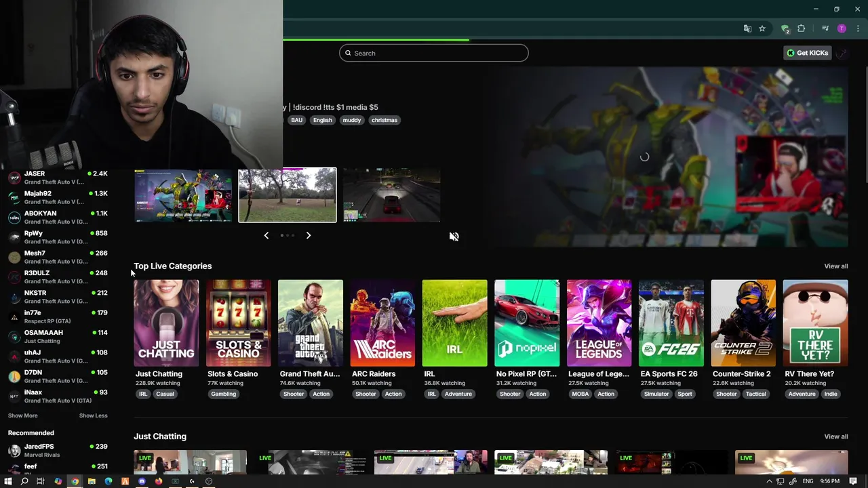Click the Casual tag under Just Chatting
This screenshot has width=868, height=488.
[165, 394]
